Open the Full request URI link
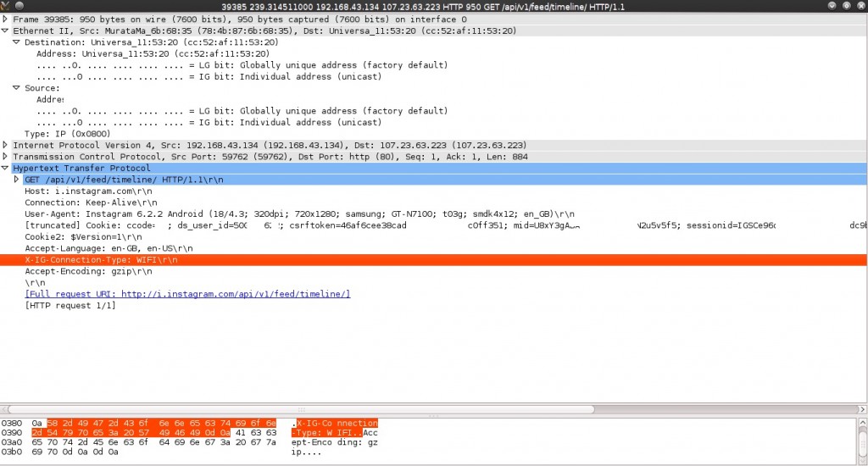The width and height of the screenshot is (868, 466). point(187,295)
